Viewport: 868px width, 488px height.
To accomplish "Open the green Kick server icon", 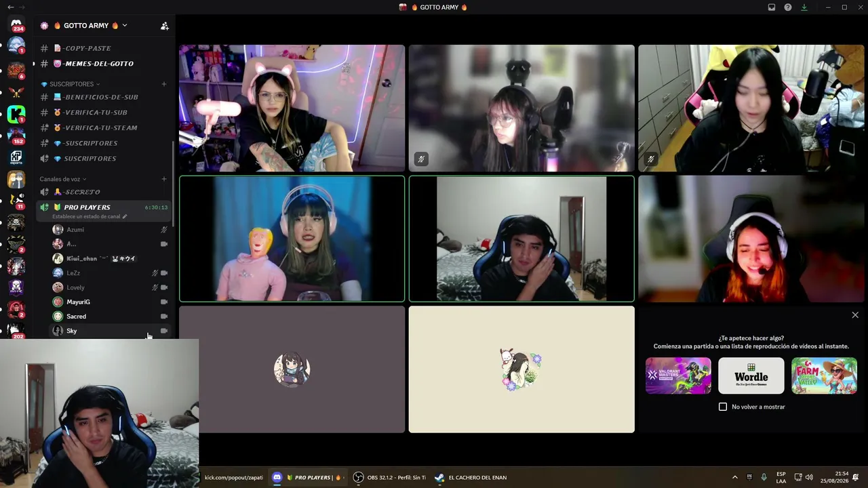I will (16, 114).
